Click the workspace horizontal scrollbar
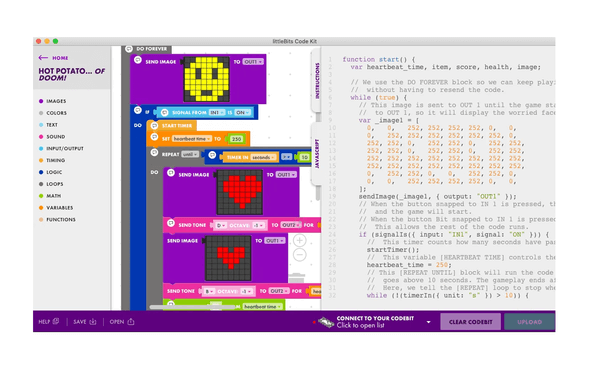The width and height of the screenshot is (590, 369). (x=192, y=308)
